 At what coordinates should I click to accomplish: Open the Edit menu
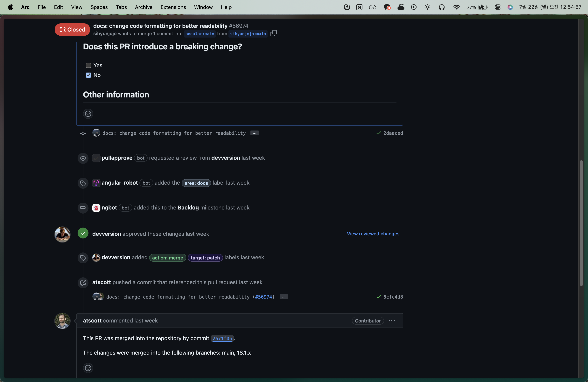coord(58,7)
